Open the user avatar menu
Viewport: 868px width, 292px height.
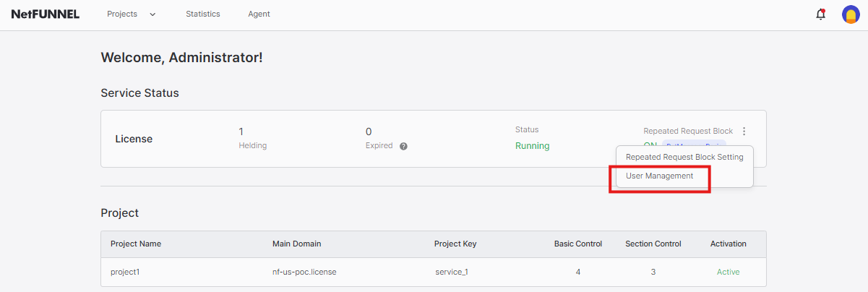(x=851, y=14)
